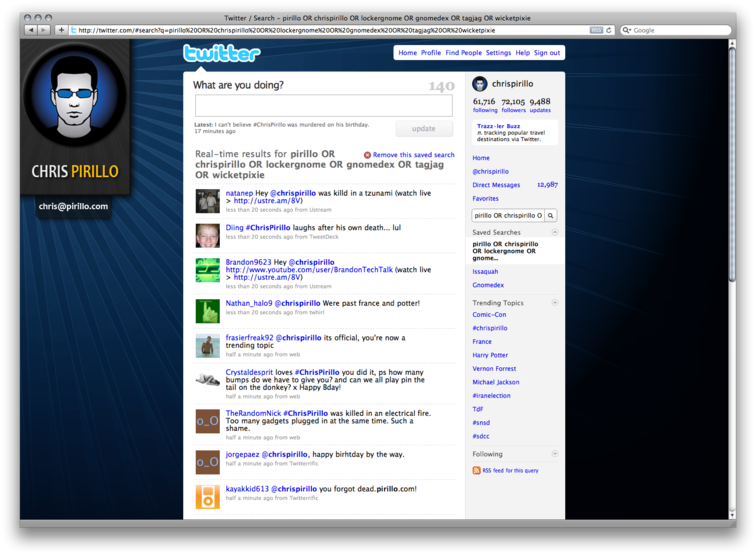
Task: Click the Google search field in Safari
Action: pyautogui.click(x=675, y=30)
